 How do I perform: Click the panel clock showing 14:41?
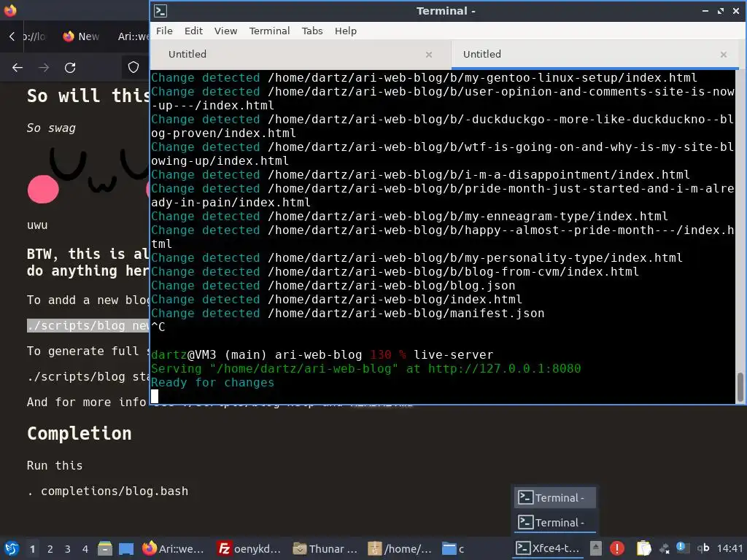tap(729, 548)
